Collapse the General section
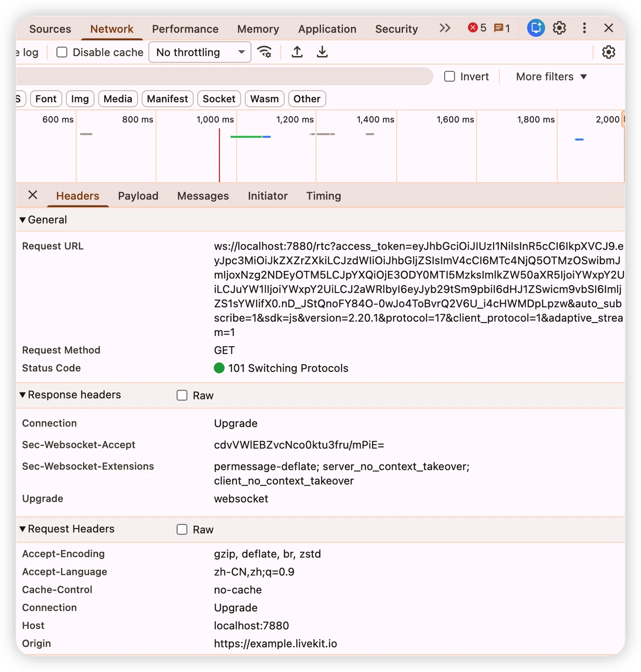 pyautogui.click(x=22, y=220)
